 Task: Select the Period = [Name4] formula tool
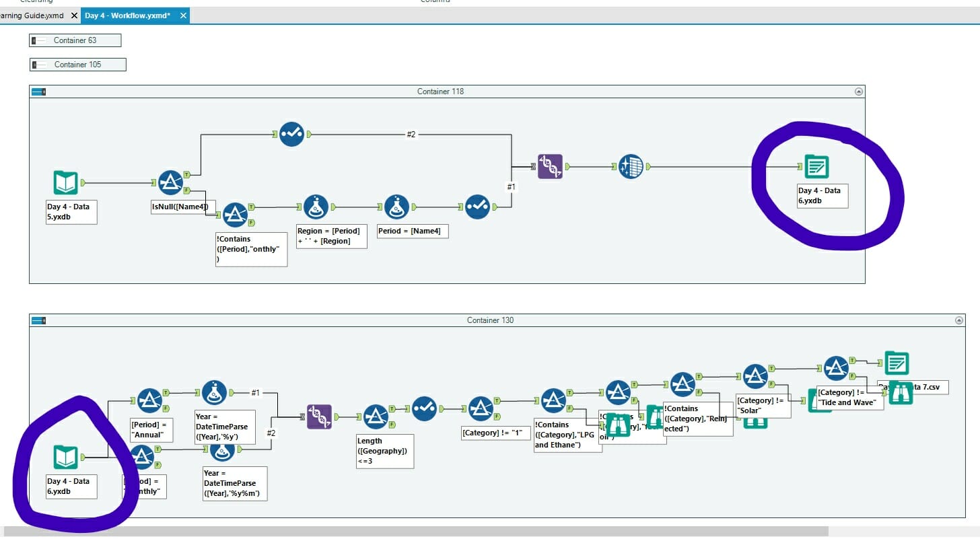[x=396, y=207]
